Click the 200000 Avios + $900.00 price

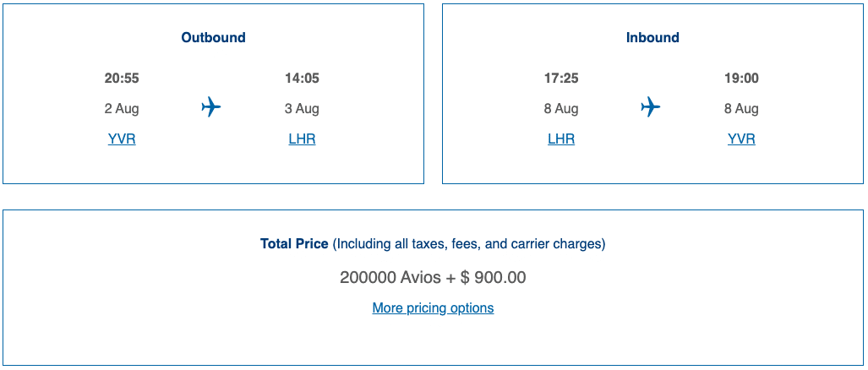click(x=433, y=277)
